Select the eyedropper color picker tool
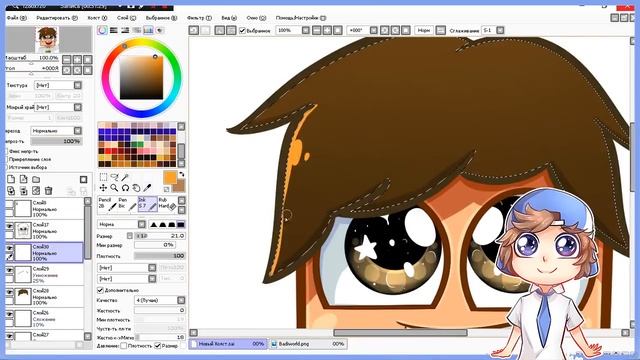The image size is (640, 360). (x=147, y=188)
